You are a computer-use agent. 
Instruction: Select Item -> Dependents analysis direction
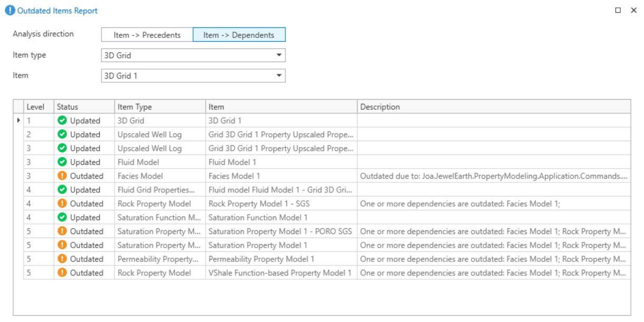pos(239,35)
